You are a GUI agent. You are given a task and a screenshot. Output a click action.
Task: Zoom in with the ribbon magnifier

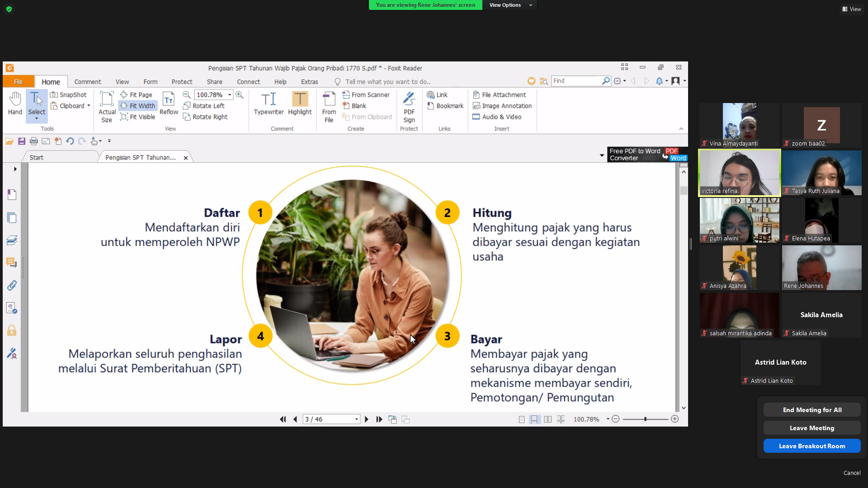(x=240, y=95)
